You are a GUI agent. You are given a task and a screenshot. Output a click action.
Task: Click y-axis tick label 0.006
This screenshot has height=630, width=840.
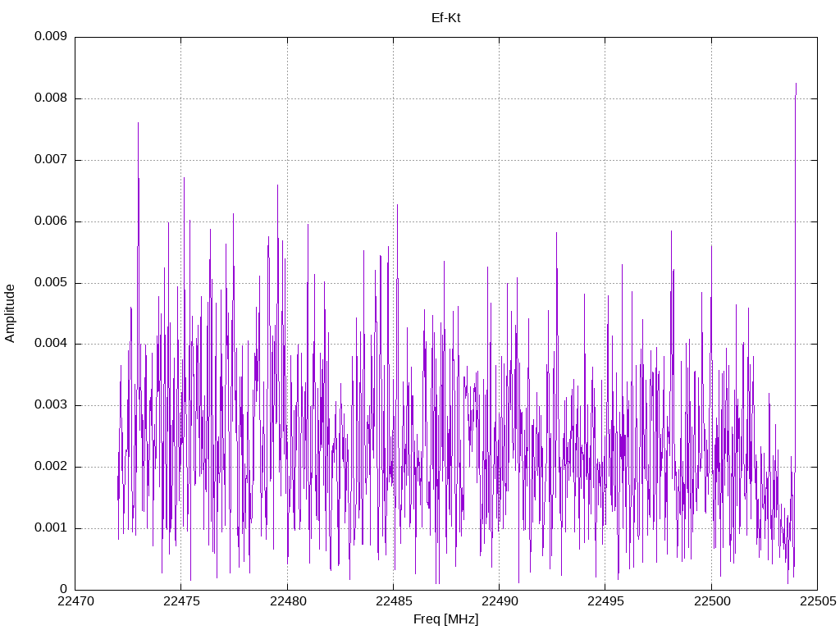[x=51, y=221]
